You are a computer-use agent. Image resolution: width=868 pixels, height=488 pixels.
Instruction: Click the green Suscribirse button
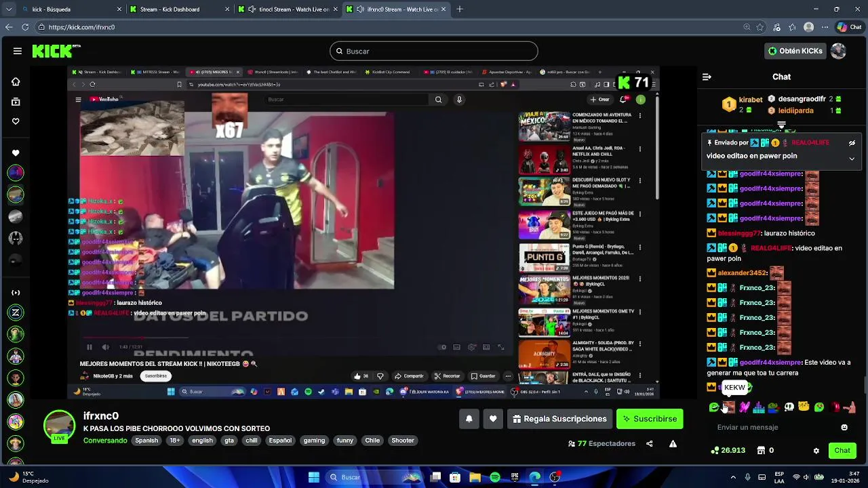click(650, 419)
